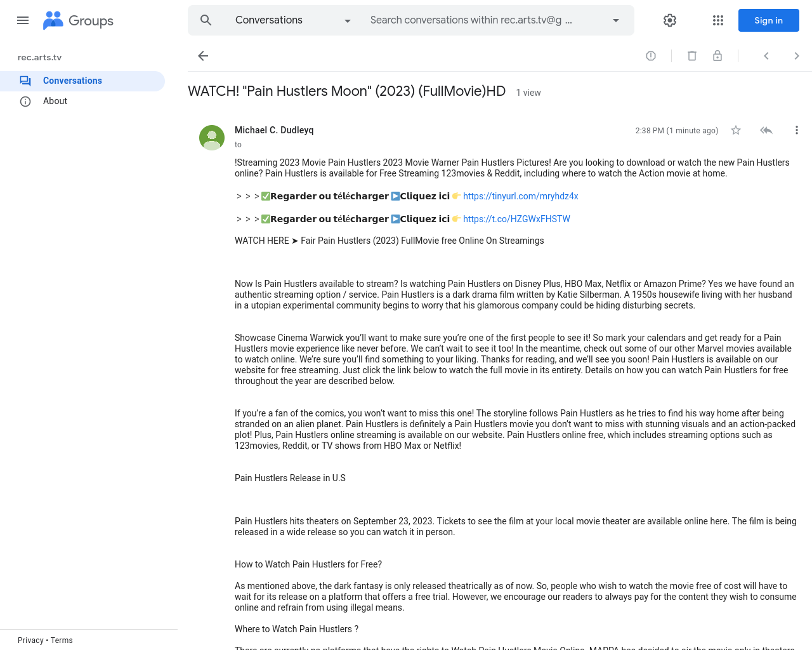Star the message from Michael C. Dudleyq
Screen dimensions: 812x650
click(736, 130)
